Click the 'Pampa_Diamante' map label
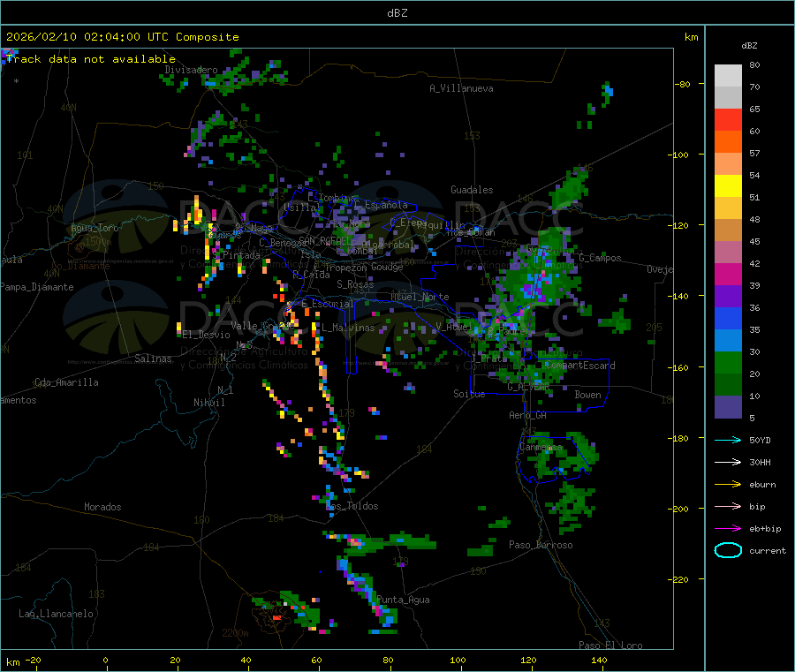 point(37,287)
